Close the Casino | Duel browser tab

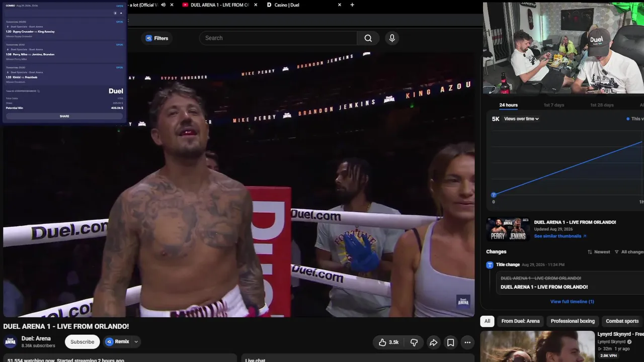pos(340,5)
